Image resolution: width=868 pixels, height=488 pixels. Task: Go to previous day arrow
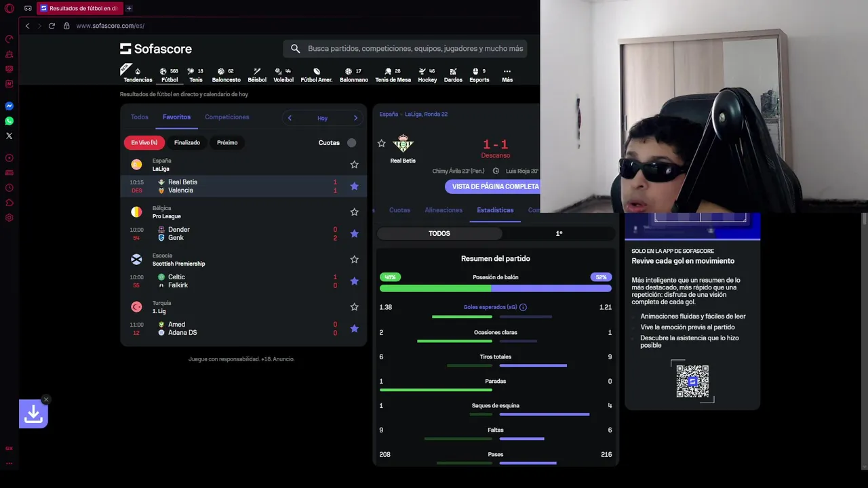point(290,118)
